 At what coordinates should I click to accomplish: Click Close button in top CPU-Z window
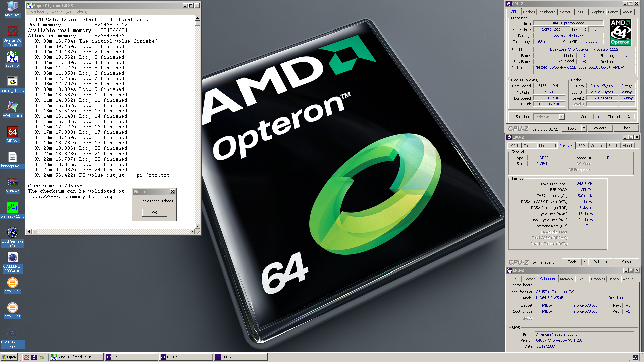(x=626, y=128)
